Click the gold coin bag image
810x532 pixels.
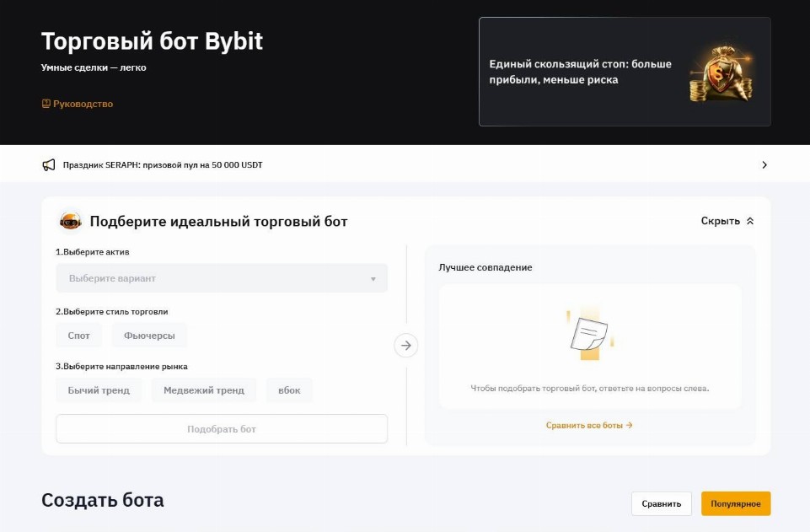click(x=720, y=73)
